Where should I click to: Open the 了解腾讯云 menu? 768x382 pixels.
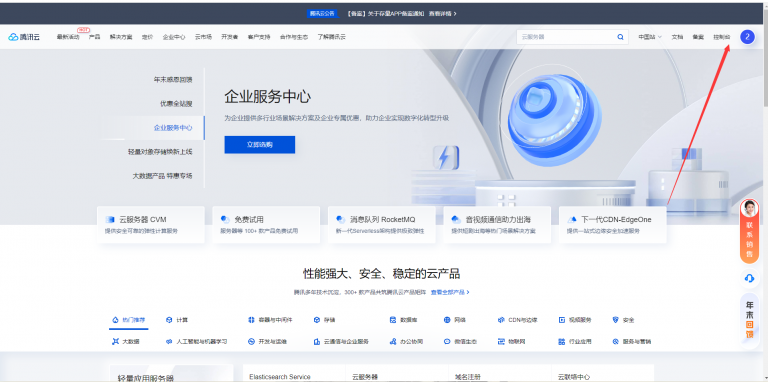click(x=332, y=37)
